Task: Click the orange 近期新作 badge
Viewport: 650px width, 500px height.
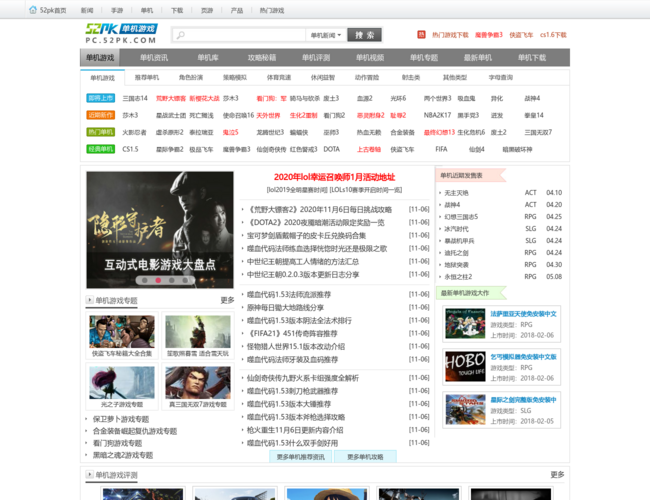Action: coord(101,115)
